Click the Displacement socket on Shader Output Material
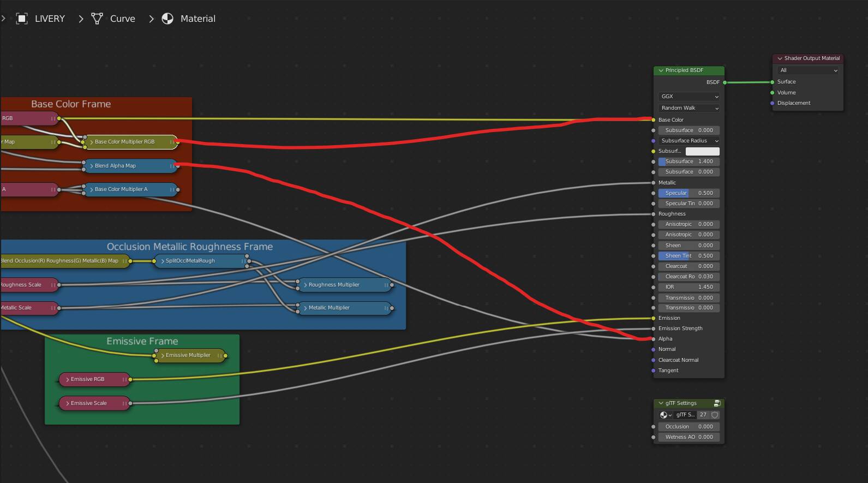 772,103
